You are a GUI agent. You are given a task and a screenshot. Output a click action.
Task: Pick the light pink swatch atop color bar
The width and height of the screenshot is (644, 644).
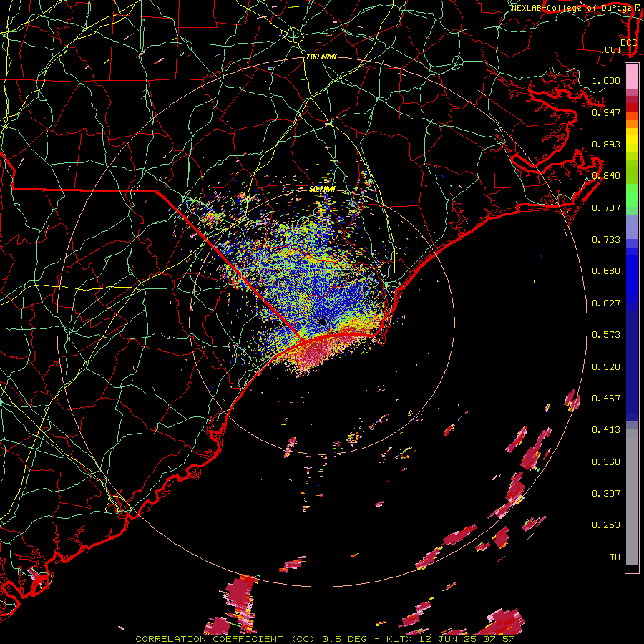632,77
